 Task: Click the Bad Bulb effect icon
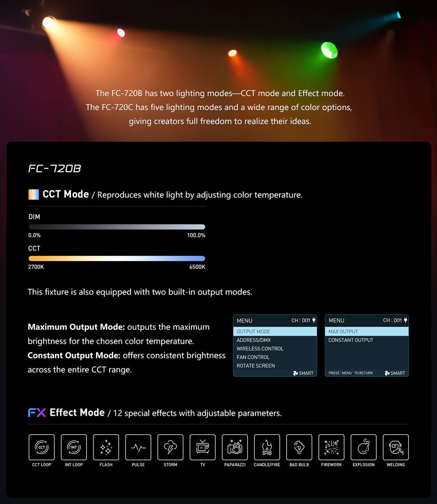click(x=299, y=447)
